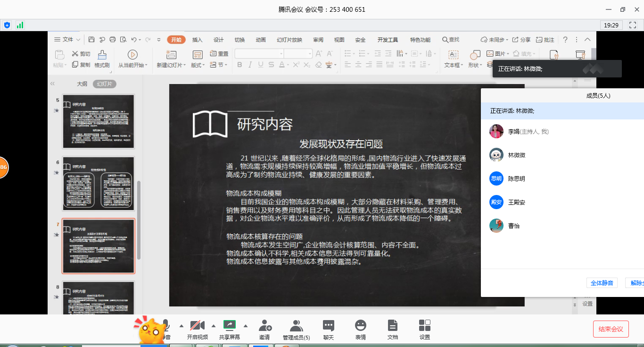Click the slide panel vertical scrollbar
644x347 pixels.
click(x=139, y=220)
